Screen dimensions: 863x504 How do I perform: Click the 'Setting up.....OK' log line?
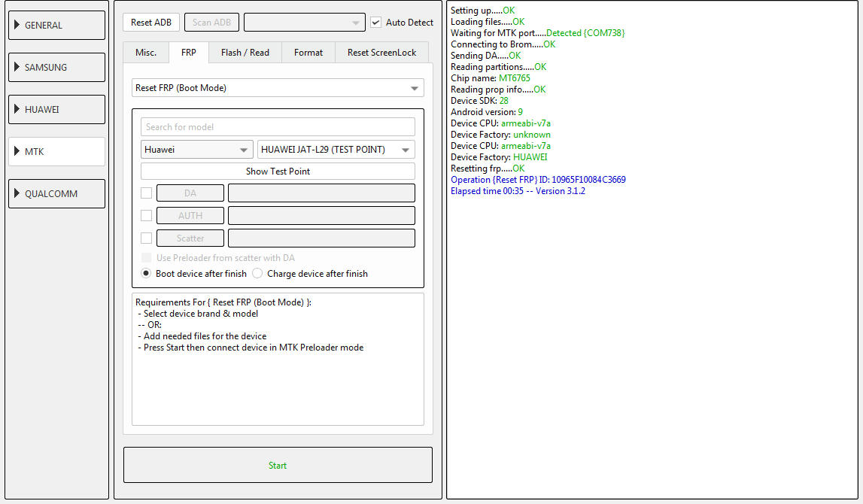point(483,11)
